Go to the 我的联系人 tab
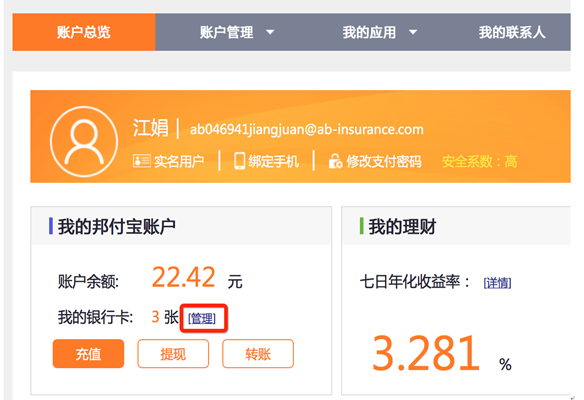This screenshot has height=400, width=584. click(x=512, y=32)
